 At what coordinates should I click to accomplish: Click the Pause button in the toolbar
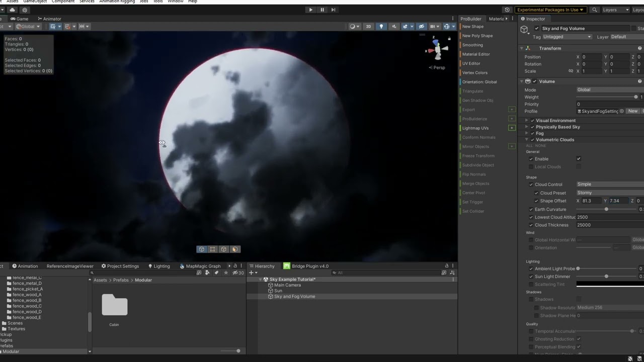click(x=322, y=10)
